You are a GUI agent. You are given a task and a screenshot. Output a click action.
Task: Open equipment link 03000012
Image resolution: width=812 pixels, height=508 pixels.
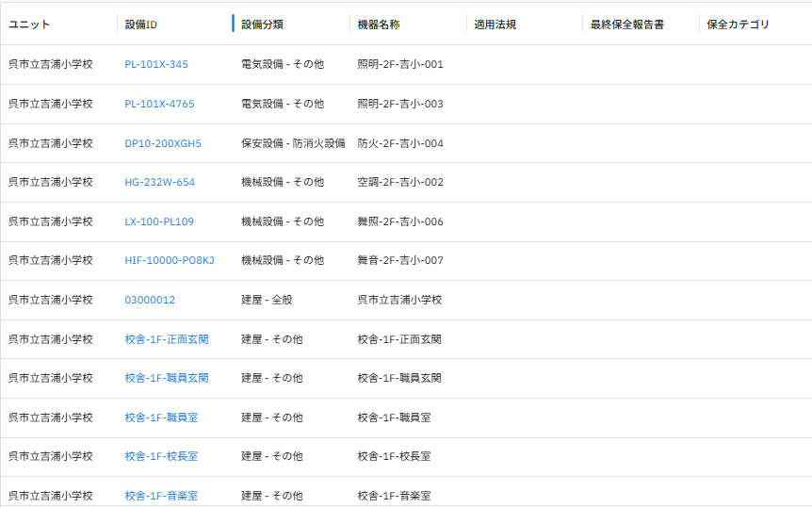pyautogui.click(x=150, y=300)
